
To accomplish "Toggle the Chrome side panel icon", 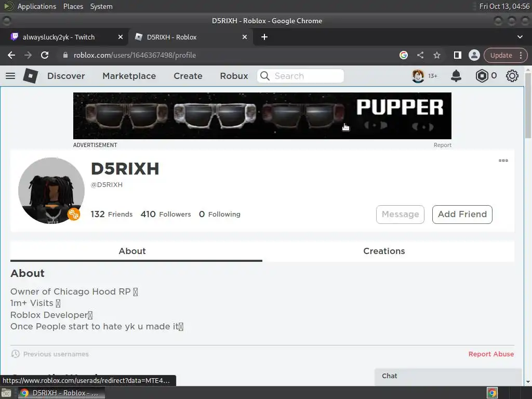I will coord(457,55).
